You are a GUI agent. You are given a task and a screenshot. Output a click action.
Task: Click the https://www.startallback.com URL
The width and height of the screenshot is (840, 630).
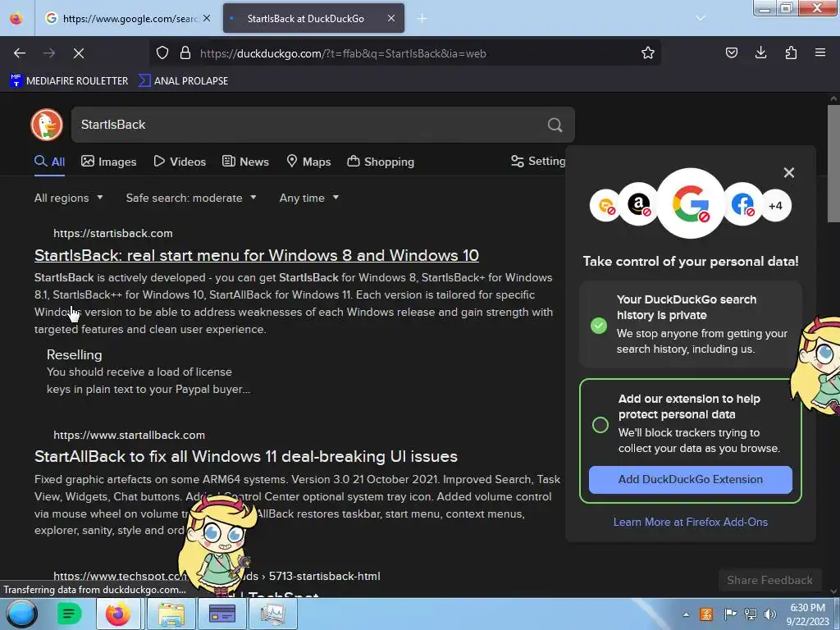[x=129, y=435]
